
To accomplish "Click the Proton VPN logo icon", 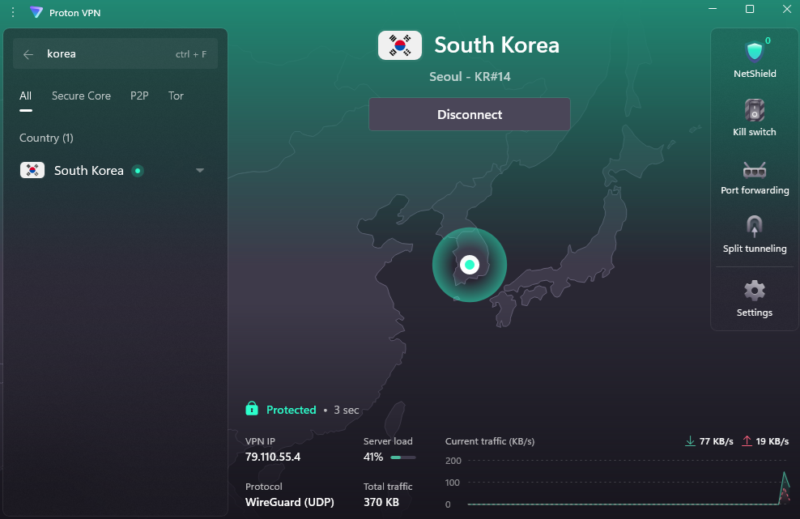I will 36,12.
